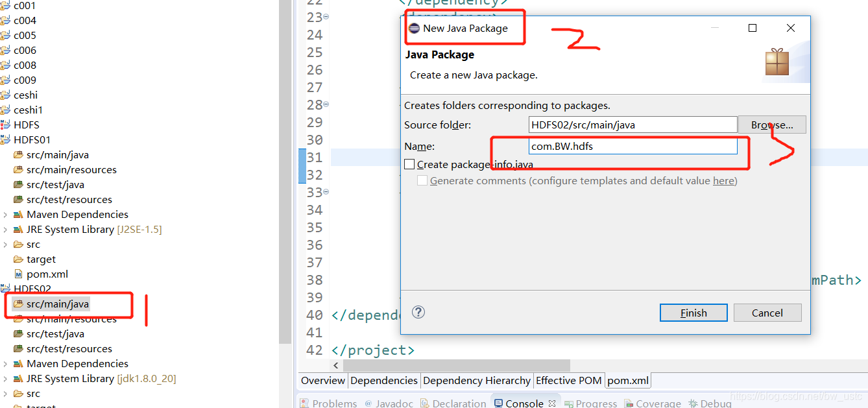The width and height of the screenshot is (868, 408).
Task: Open the Effective POM tab
Action: [569, 381]
